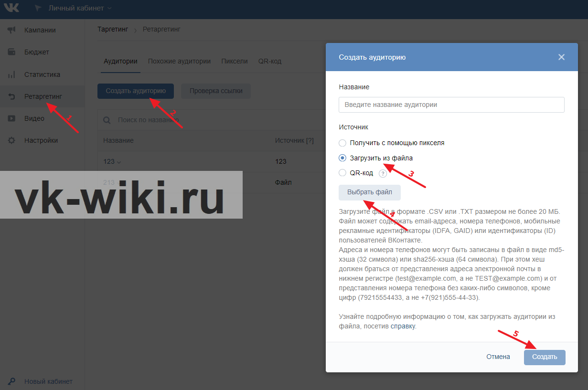The height and width of the screenshot is (390, 588).
Task: Select 'Получить с помощью пикселя' radio option
Action: click(x=342, y=143)
